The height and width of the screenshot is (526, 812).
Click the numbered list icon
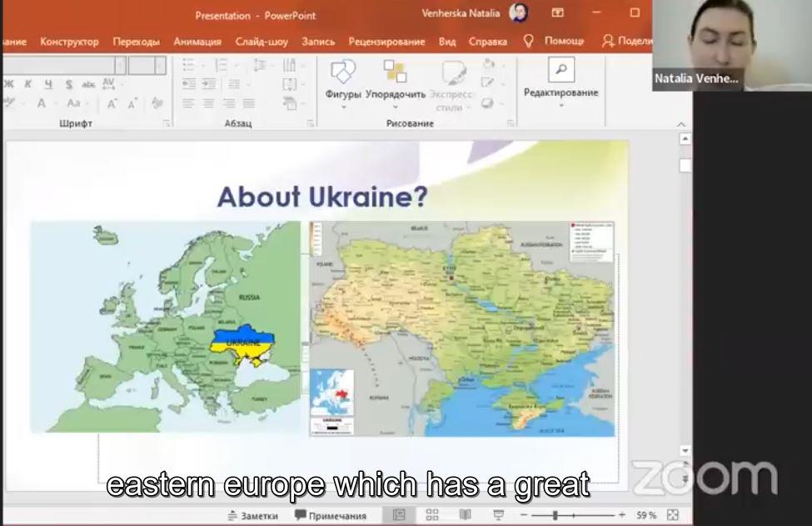[x=222, y=65]
